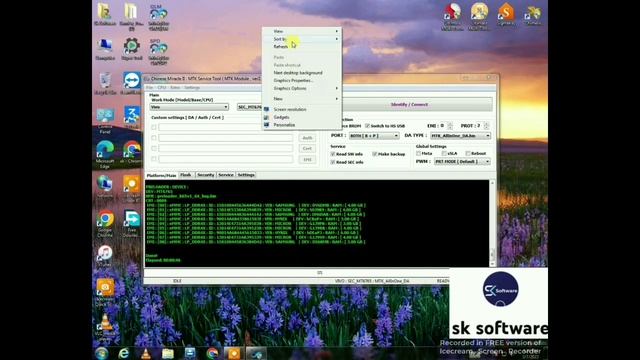The height and width of the screenshot is (360, 640).
Task: Enable the Reboot checkbox
Action: tap(468, 153)
